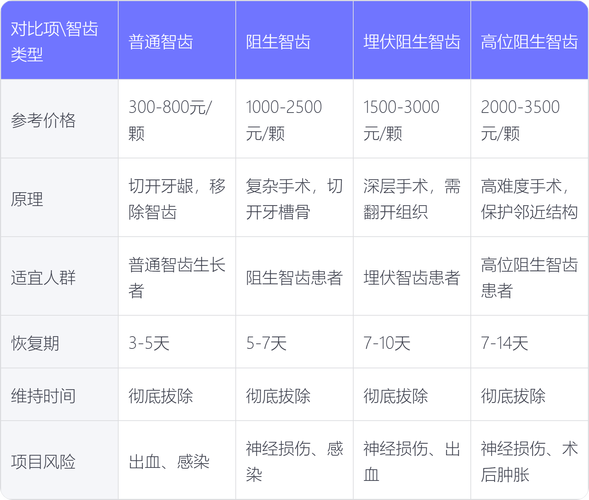The image size is (589, 500).
Task: Click the "维持时间" row label
Action: click(59, 395)
